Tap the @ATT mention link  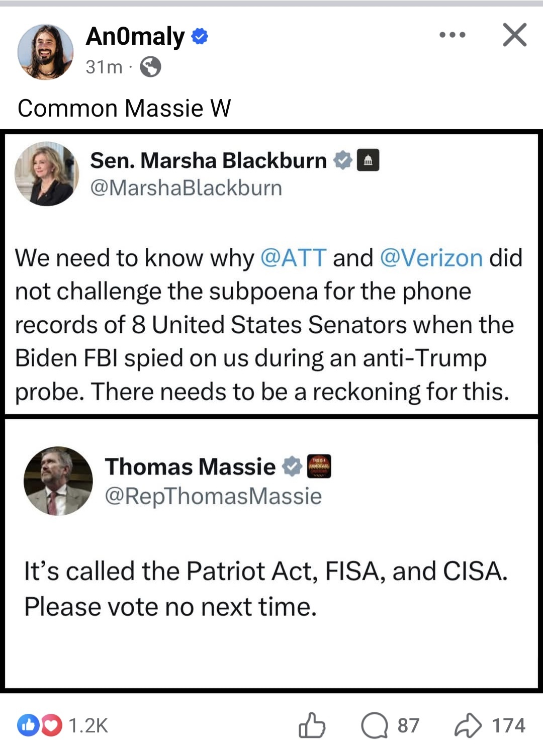[294, 258]
